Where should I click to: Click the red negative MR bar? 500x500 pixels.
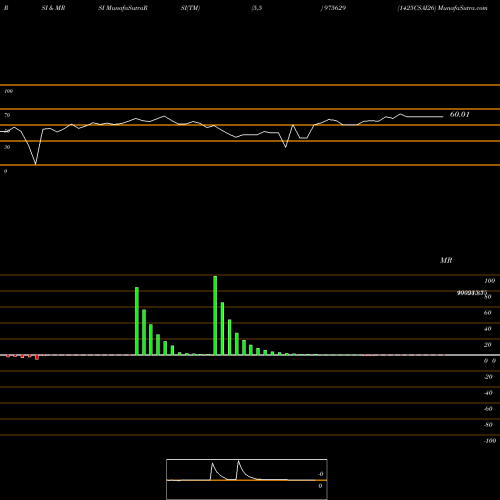pos(37,357)
